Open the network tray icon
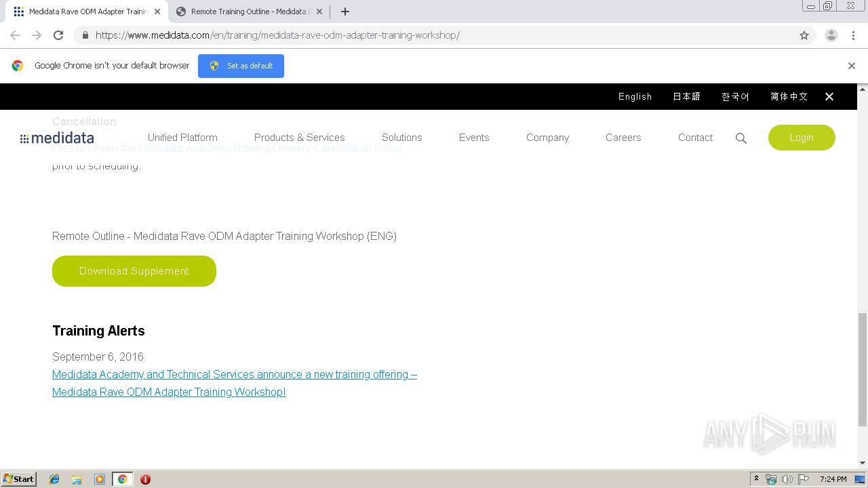Screen dimensions: 868x488 pos(771,479)
